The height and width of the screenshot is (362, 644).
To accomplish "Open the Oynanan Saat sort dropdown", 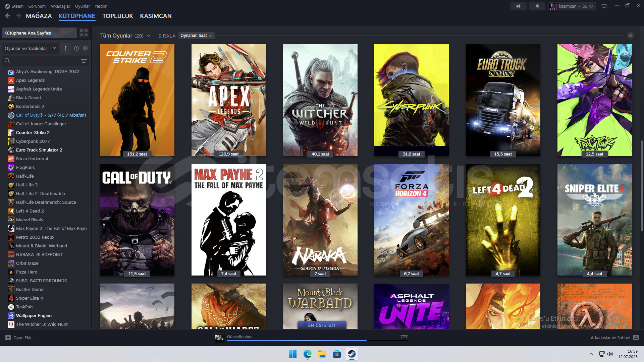I will tap(197, 36).
